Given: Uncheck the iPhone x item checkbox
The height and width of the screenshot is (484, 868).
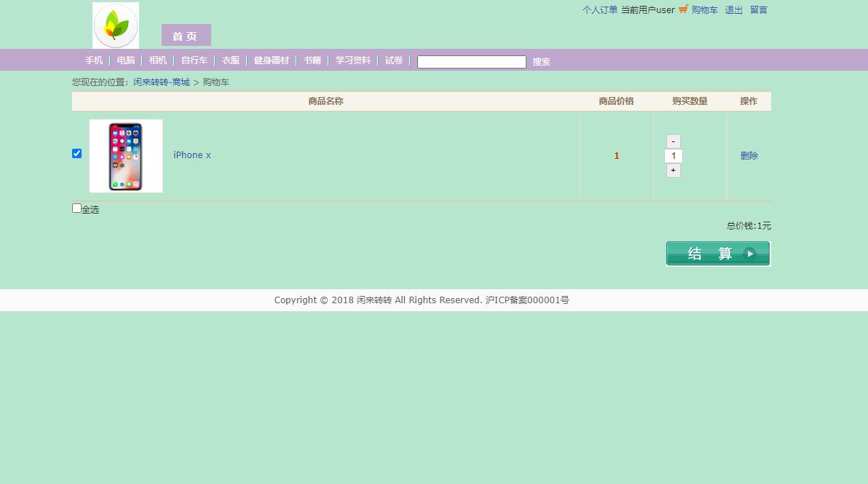Looking at the screenshot, I should coord(76,153).
